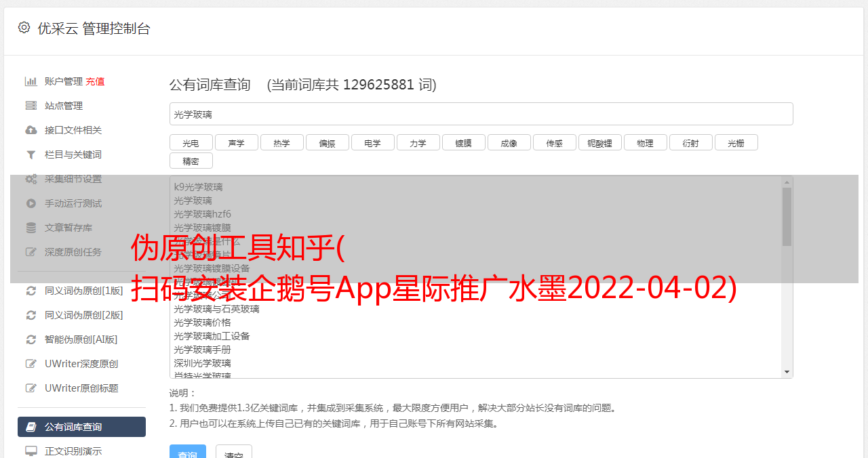
Task: Click the server icon for 站点管理
Action: 31,106
